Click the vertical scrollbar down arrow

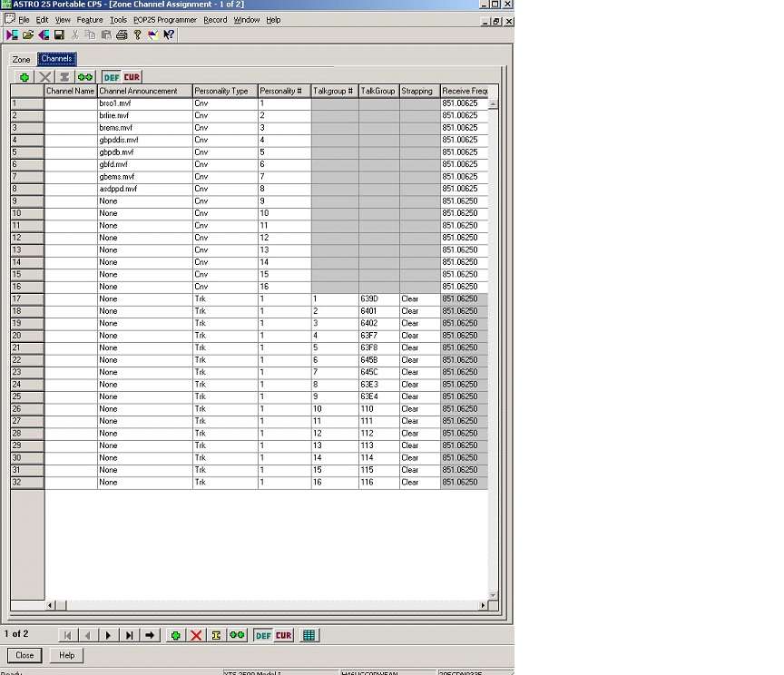[493, 595]
